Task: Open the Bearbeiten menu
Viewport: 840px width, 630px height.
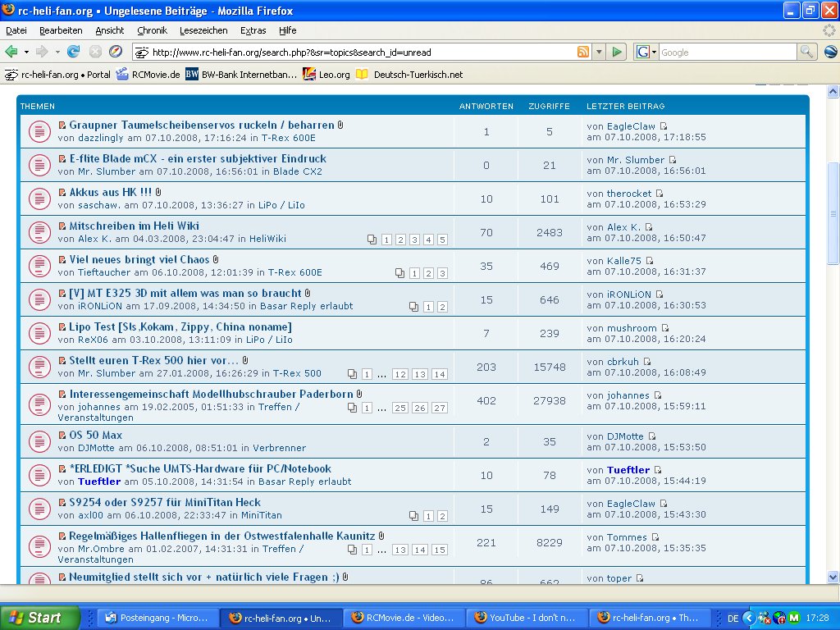Action: 61,30
